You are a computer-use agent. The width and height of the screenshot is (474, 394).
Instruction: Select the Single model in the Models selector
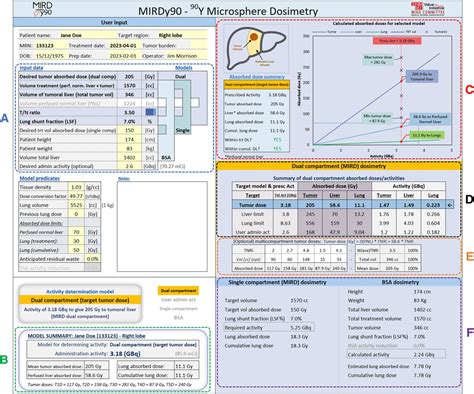(182, 130)
